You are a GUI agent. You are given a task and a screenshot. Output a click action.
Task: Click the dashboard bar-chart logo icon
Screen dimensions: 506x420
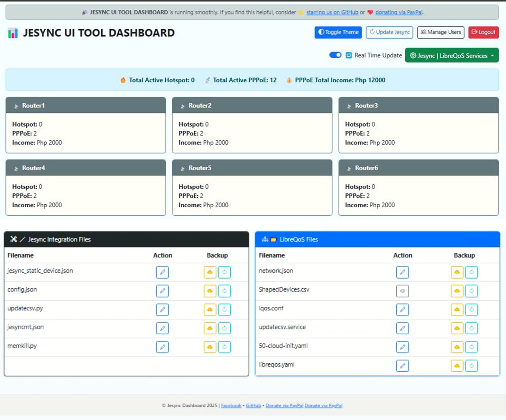13,33
